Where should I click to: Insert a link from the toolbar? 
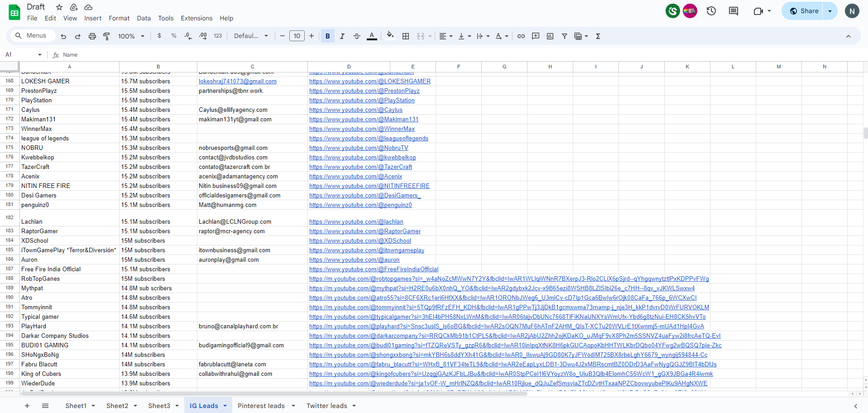coord(521,36)
